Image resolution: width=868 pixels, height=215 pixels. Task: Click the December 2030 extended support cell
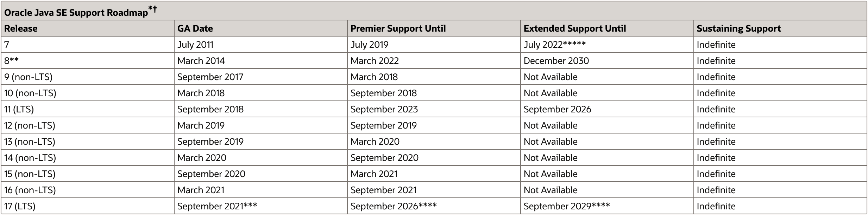coord(607,61)
